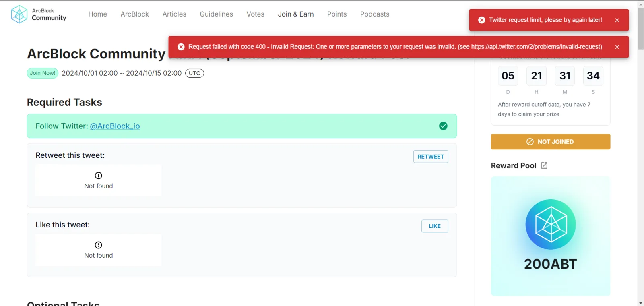Screen dimensions: 644x306
Task: Click the page scrollbar down arrow
Action: [x=640, y=303]
